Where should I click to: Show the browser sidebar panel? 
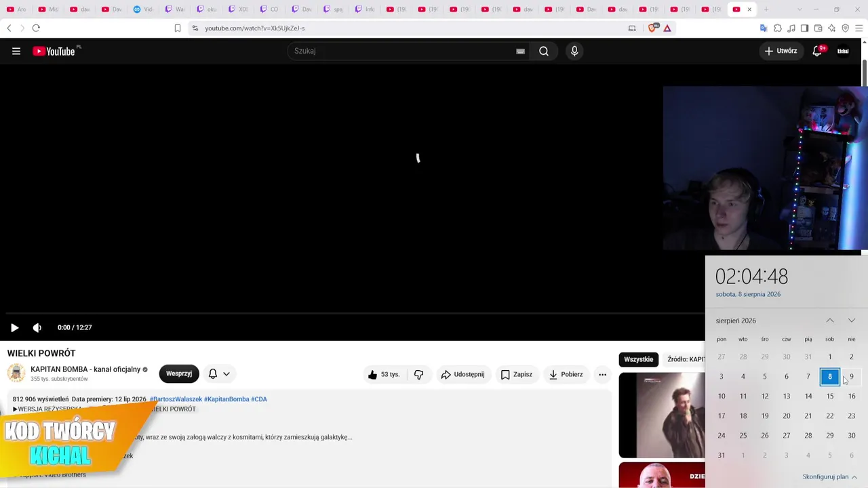pyautogui.click(x=804, y=28)
